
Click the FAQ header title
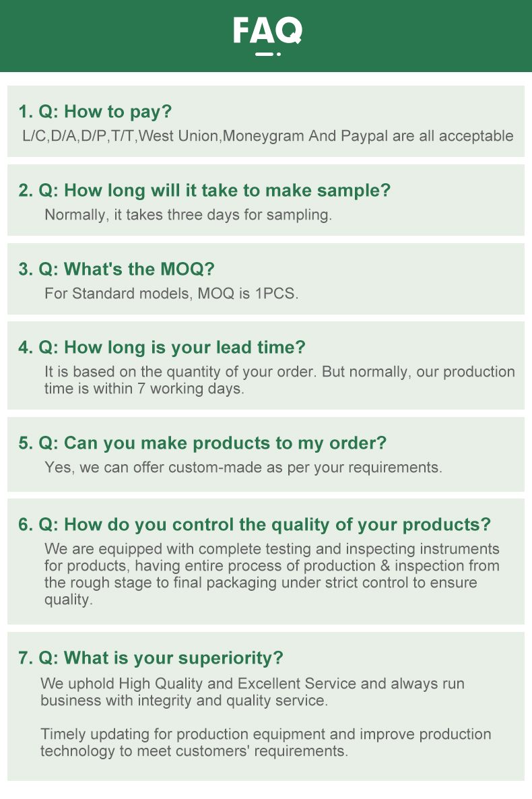267,30
